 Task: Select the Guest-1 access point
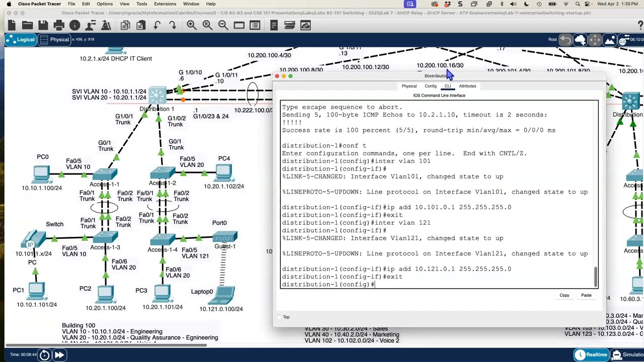225,236
